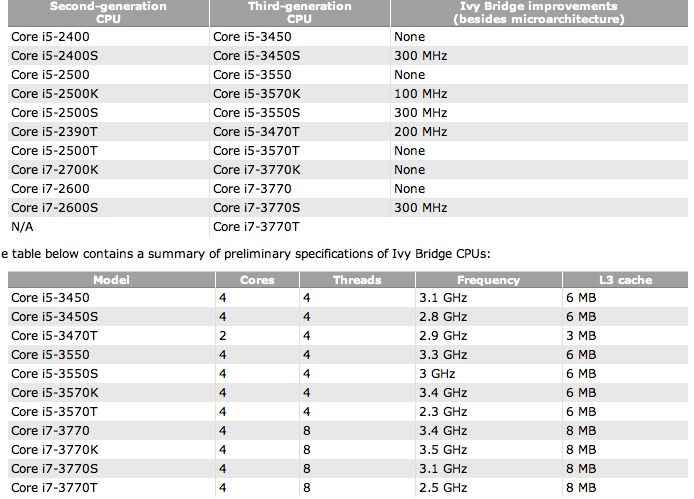
Task: Click the "Core i5-2500" second-generation cell
Action: pyautogui.click(x=50, y=75)
